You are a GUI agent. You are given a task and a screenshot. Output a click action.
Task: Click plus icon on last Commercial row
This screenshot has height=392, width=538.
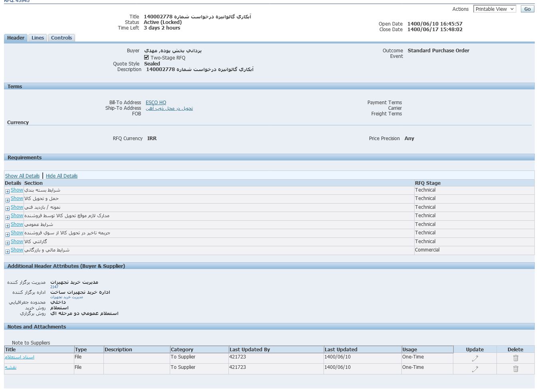pos(7,251)
